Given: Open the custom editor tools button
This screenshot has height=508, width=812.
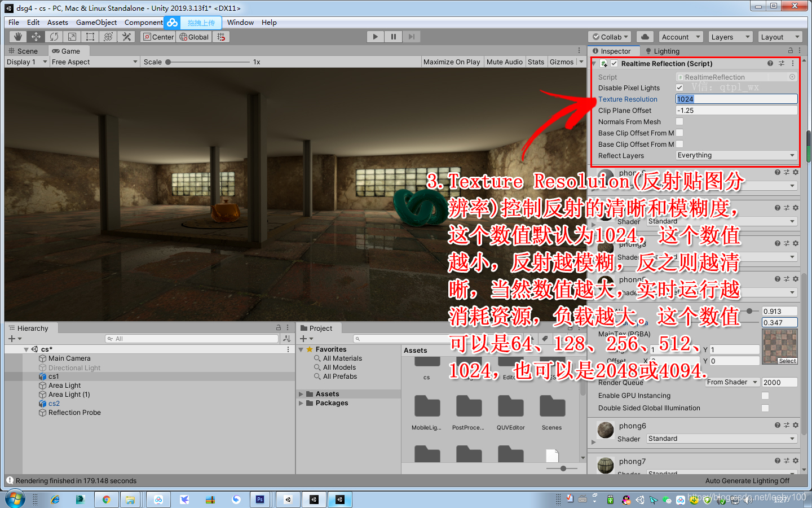Looking at the screenshot, I should click(126, 37).
